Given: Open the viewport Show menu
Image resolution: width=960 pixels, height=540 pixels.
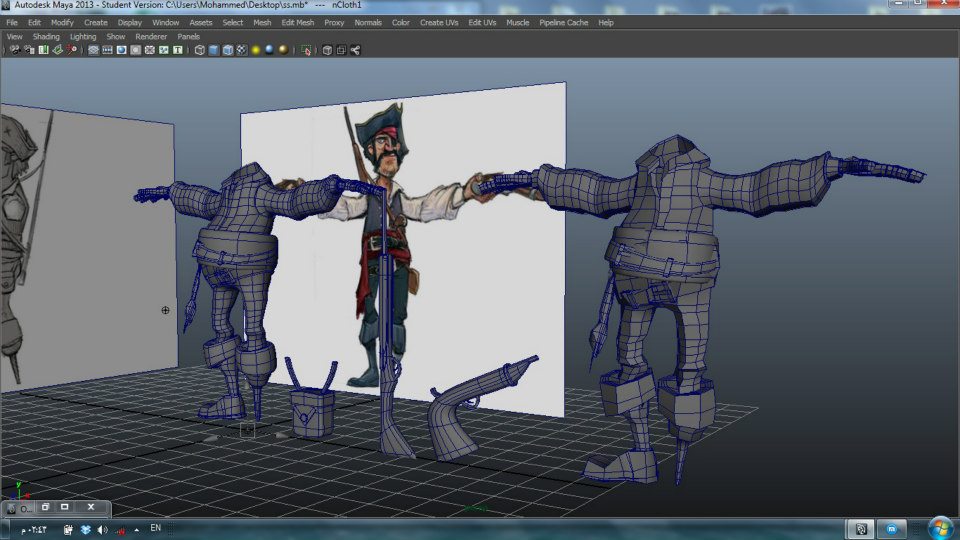Looking at the screenshot, I should click(x=116, y=37).
